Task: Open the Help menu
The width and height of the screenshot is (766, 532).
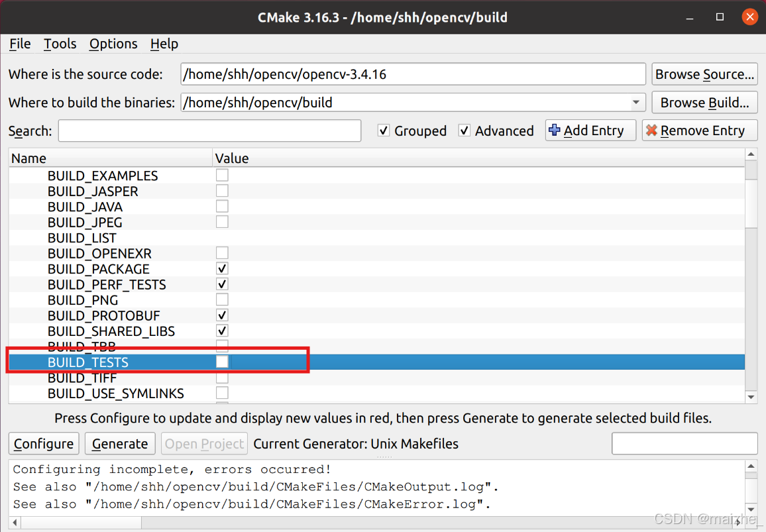Action: (164, 44)
